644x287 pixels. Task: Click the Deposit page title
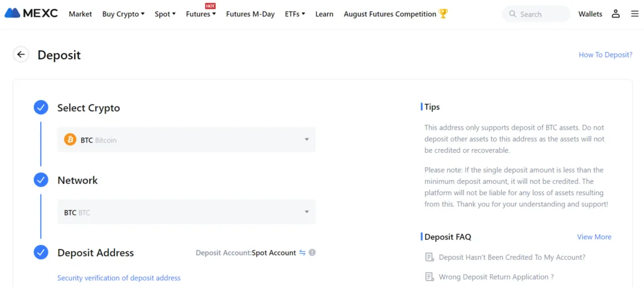pyautogui.click(x=59, y=55)
